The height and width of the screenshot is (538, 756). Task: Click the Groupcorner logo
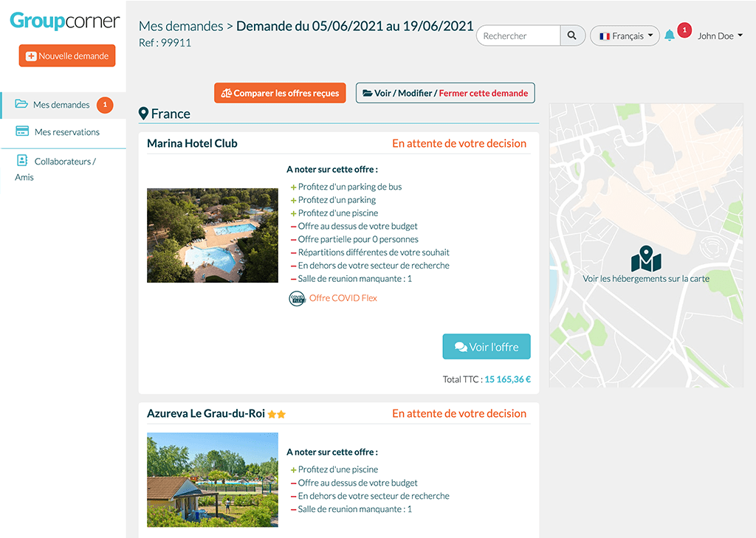(x=65, y=20)
